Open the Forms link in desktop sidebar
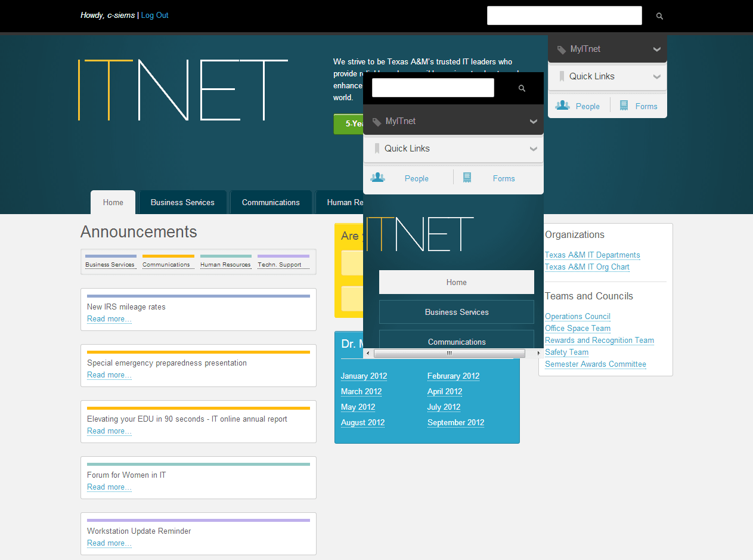753x560 pixels. pos(646,106)
